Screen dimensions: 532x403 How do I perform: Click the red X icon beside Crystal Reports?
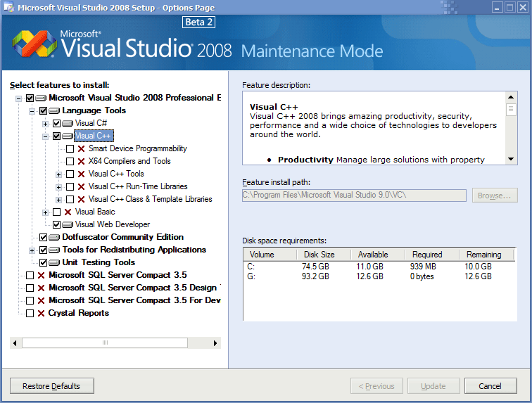coord(41,313)
